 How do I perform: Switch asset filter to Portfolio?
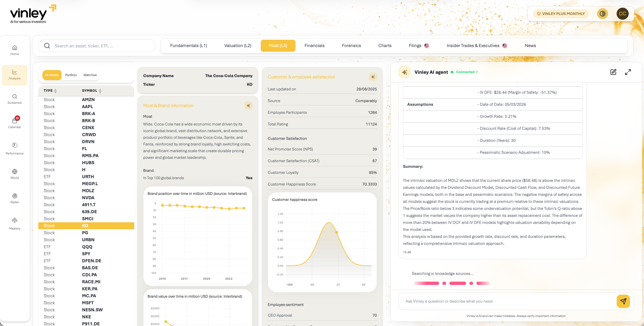[x=71, y=75]
